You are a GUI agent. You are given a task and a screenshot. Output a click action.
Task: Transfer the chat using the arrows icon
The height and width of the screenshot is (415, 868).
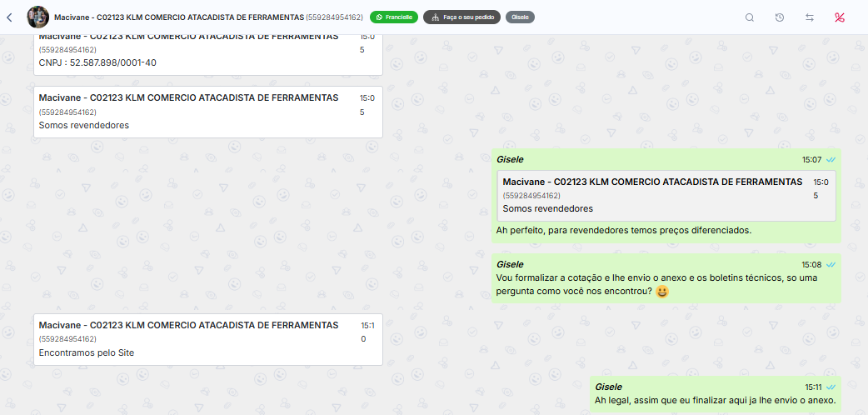coord(810,17)
